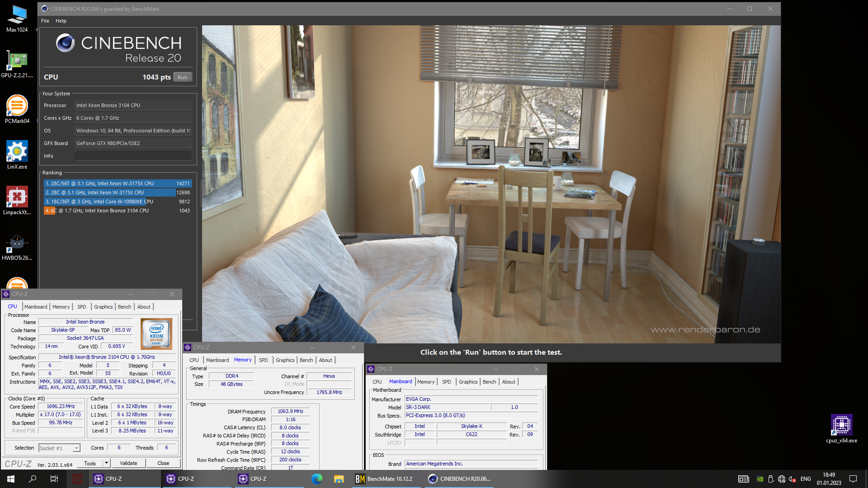Select the LinpackXt desktop shortcut
Screen dimensions: 868x488
click(17, 201)
